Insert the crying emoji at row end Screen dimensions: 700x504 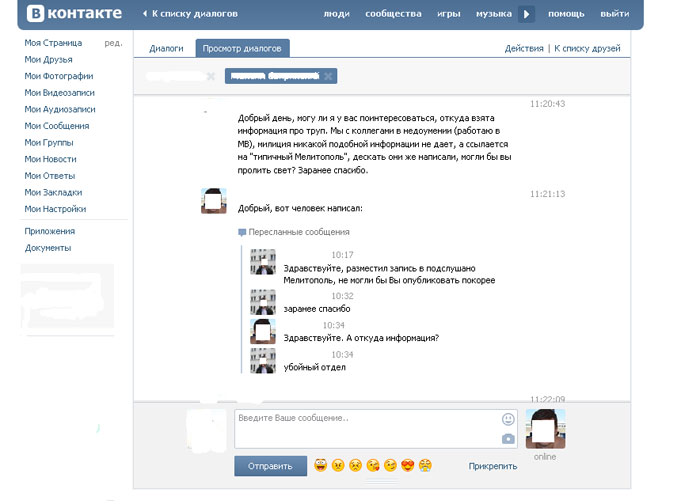coord(425,465)
